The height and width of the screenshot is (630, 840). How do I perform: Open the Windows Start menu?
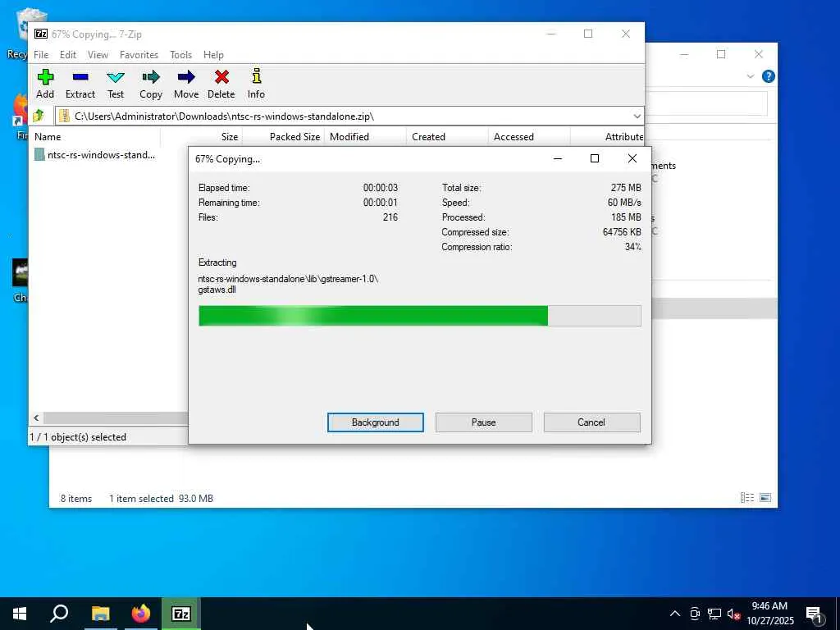click(x=20, y=614)
